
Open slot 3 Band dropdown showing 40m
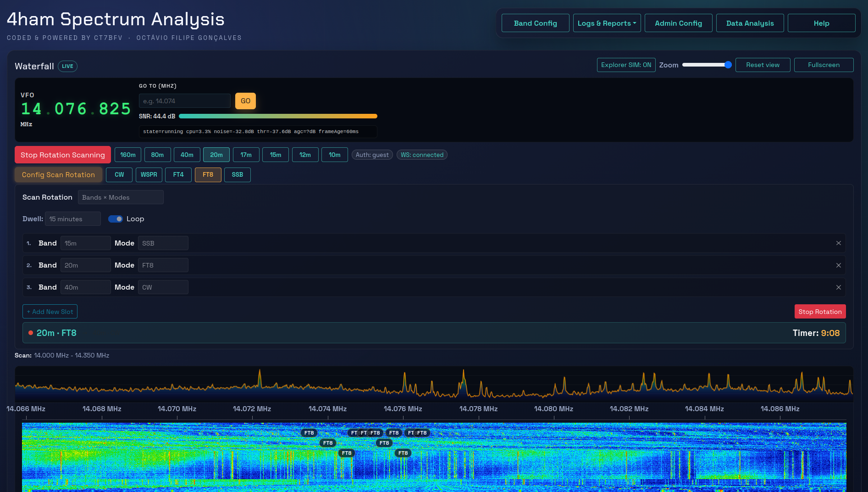tap(86, 287)
